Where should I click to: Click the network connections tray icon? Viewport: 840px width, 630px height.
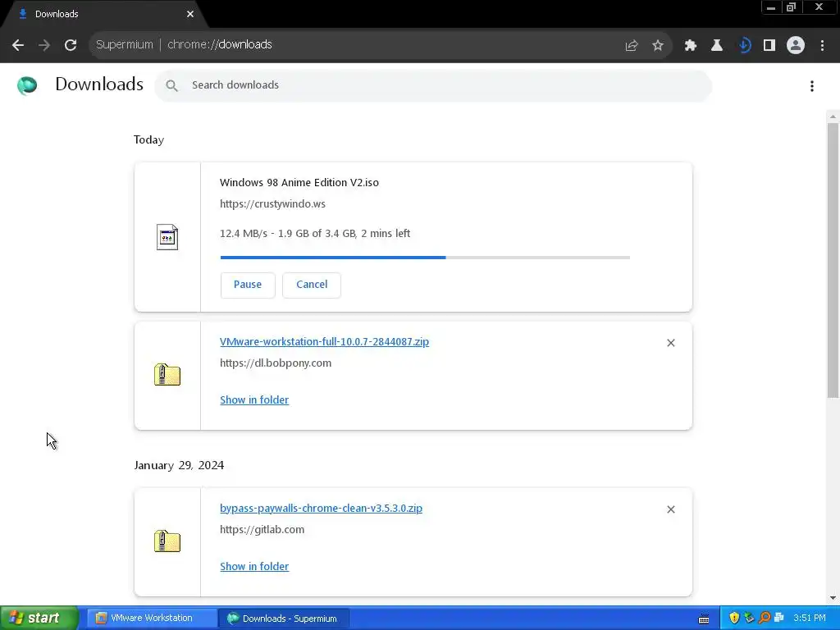779,619
